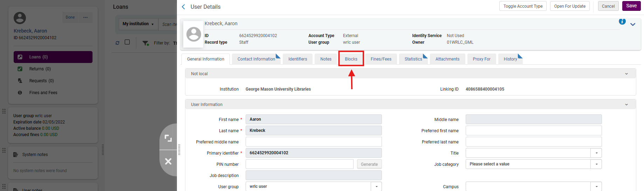Tick the select-all checkbox in Loans
The height and width of the screenshot is (191, 644).
pyautogui.click(x=127, y=42)
